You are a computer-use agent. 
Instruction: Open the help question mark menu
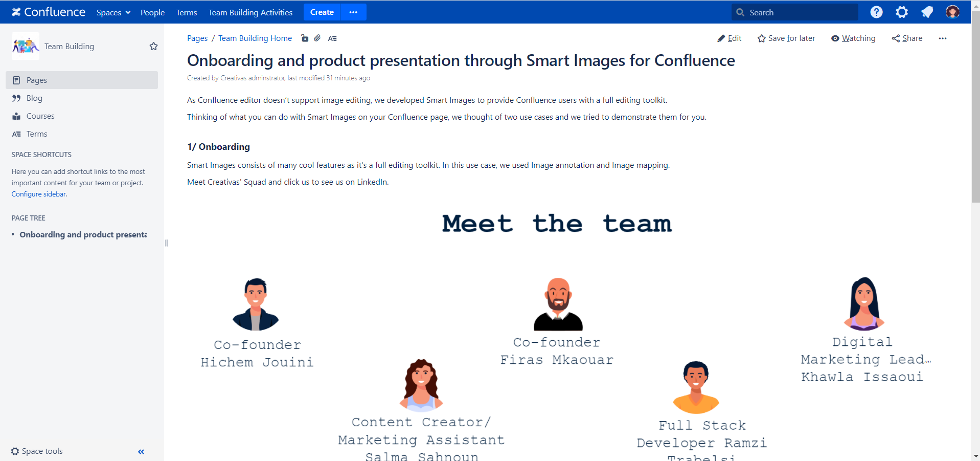[x=876, y=12]
